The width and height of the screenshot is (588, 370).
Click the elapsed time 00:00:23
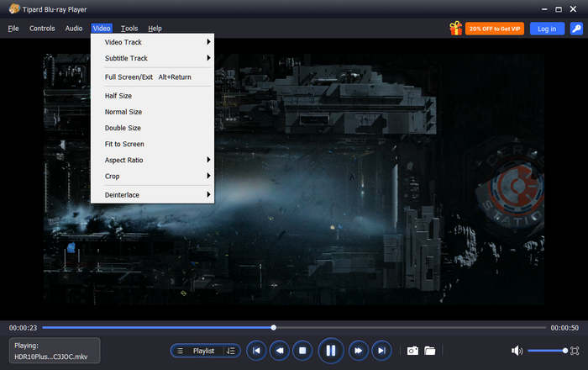click(24, 328)
